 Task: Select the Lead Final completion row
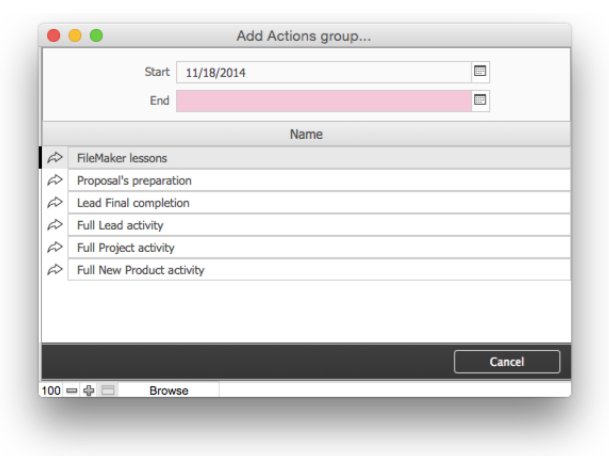[318, 203]
